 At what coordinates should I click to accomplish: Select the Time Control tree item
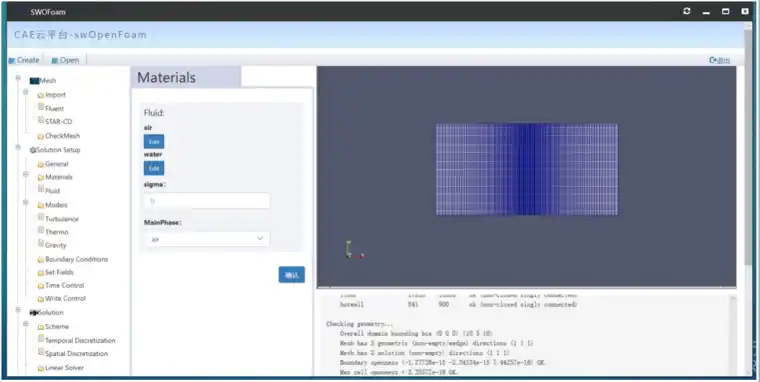pyautogui.click(x=64, y=286)
